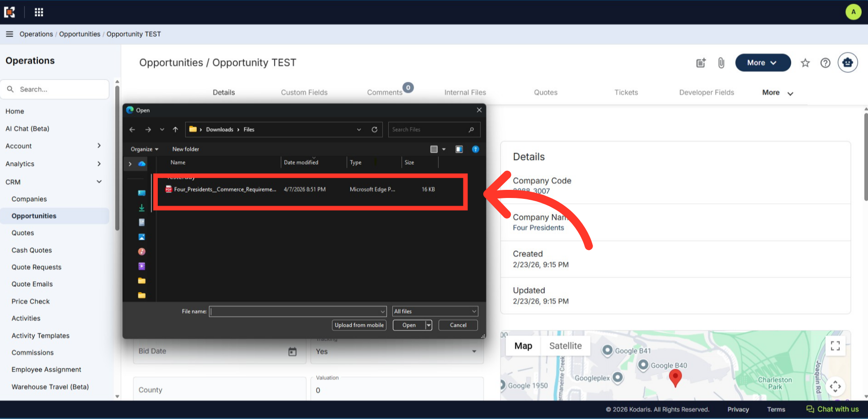Click the Open button in dialog
This screenshot has width=868, height=419.
[x=409, y=325]
